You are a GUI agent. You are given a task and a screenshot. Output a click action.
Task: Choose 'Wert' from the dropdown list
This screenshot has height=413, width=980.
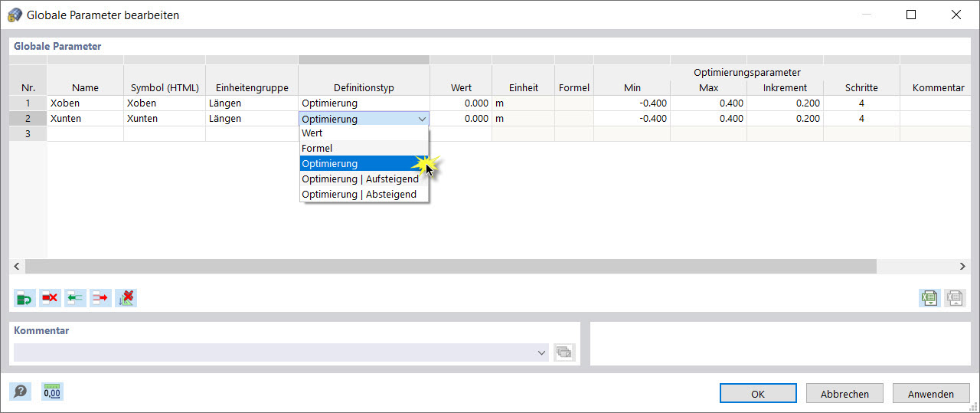(364, 133)
